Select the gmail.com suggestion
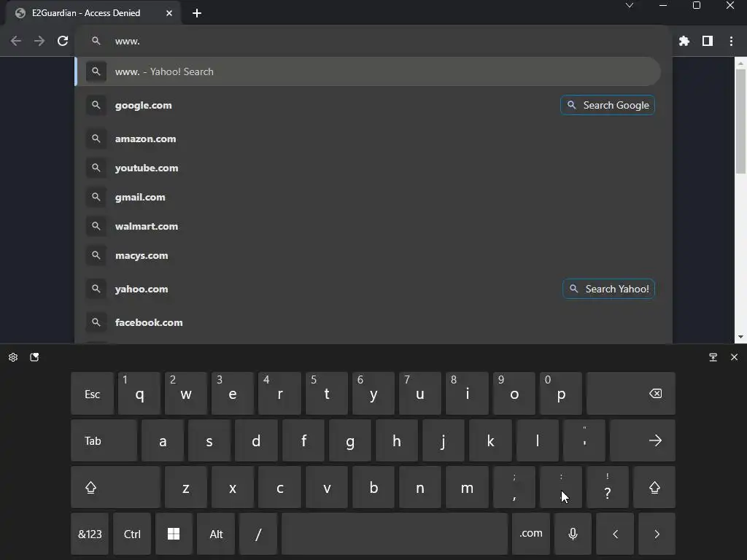Viewport: 747px width, 560px height. click(368, 197)
